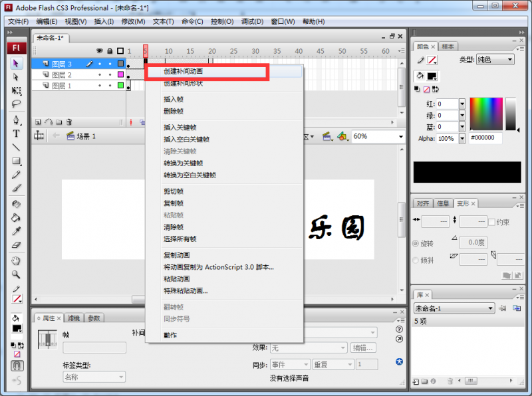Image resolution: width=532 pixels, height=396 pixels.
Task: Click the Center Frame red marker icon
Action: point(131,122)
